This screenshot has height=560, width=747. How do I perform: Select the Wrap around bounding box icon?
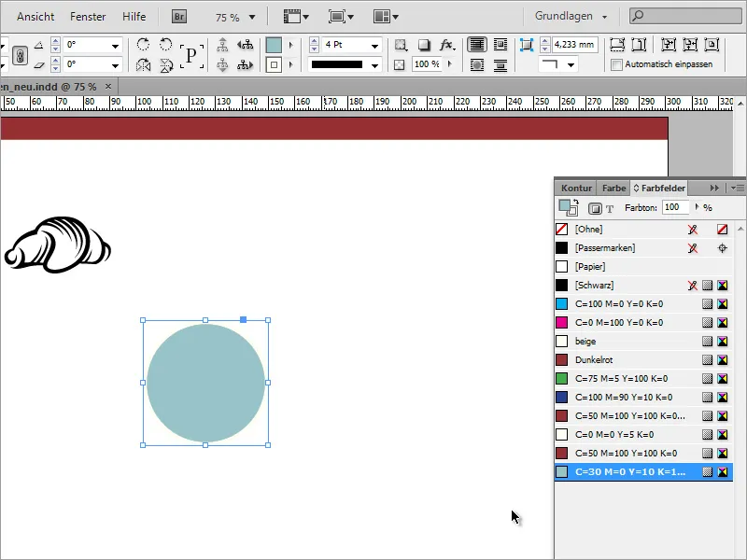tap(500, 45)
